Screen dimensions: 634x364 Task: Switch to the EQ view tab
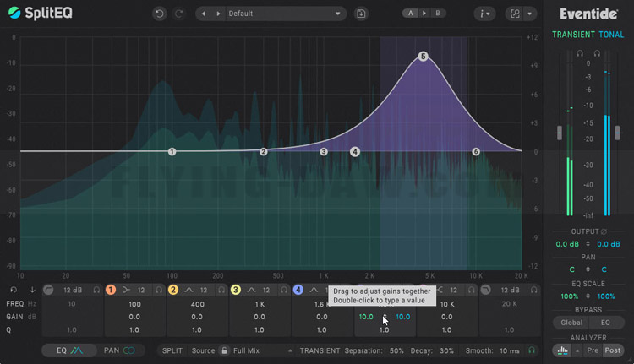click(x=69, y=350)
